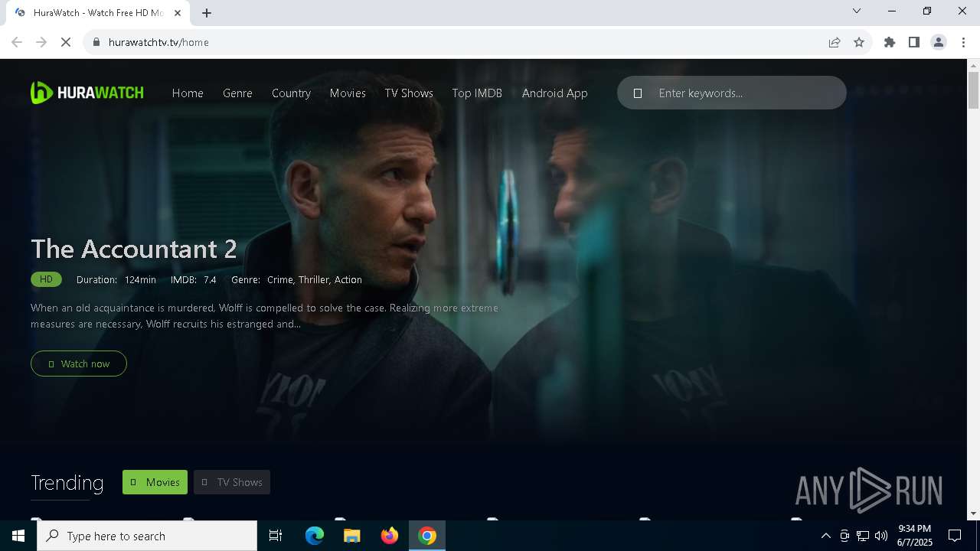Select the TV Shows trending tab
Screen dimensions: 980x551
(232, 482)
